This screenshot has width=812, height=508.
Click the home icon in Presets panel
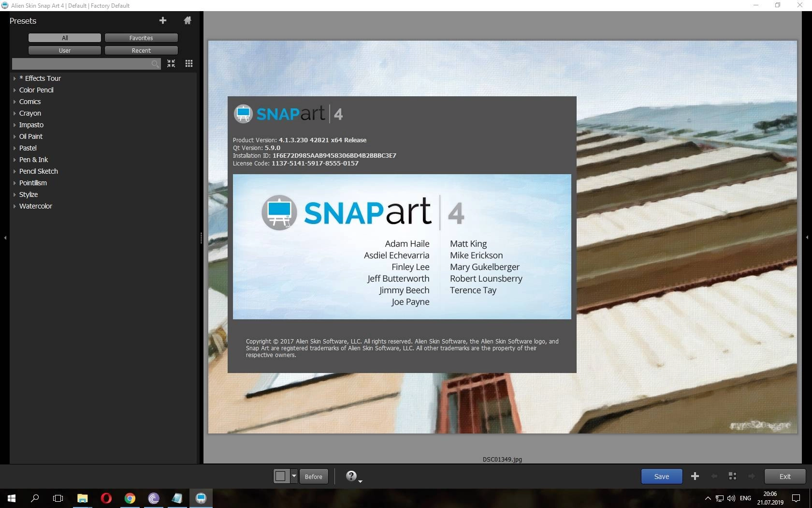pos(188,20)
